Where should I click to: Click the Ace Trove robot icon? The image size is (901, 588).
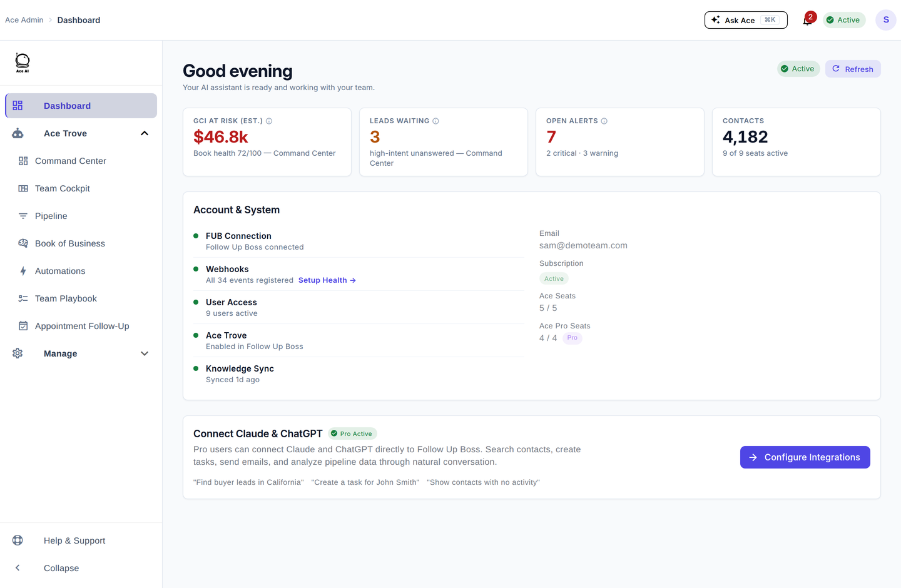18,133
